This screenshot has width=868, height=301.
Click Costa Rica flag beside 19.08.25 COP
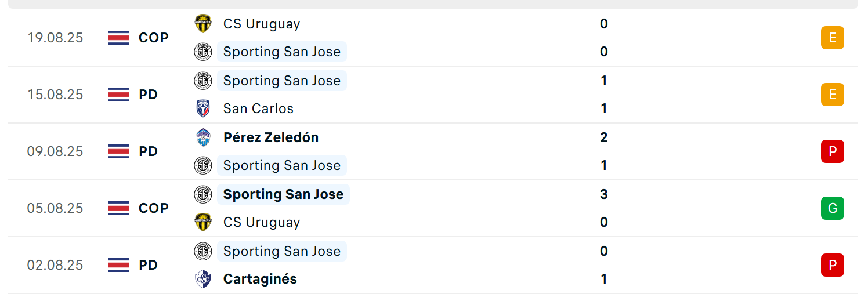[x=118, y=38]
